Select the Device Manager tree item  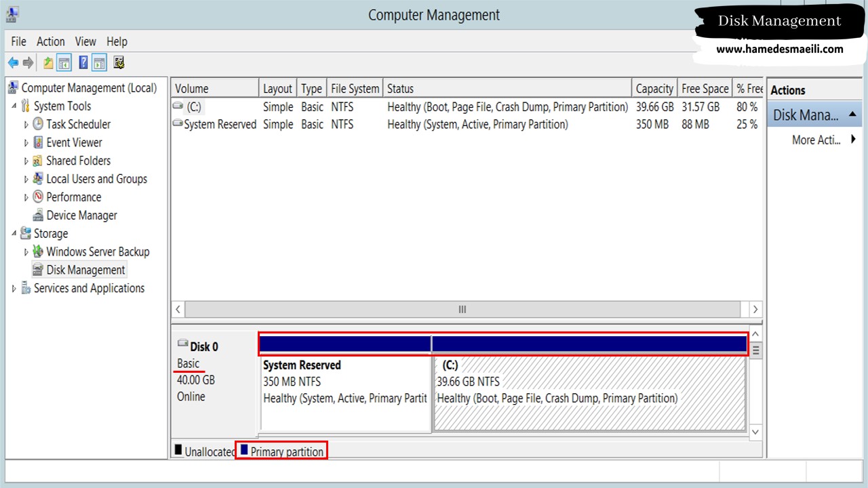tap(81, 216)
